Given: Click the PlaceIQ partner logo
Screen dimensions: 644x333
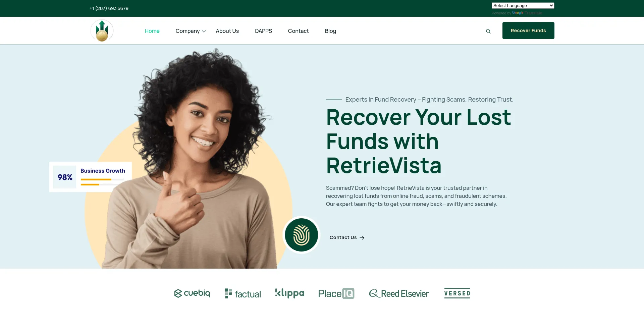Looking at the screenshot, I should click(336, 293).
